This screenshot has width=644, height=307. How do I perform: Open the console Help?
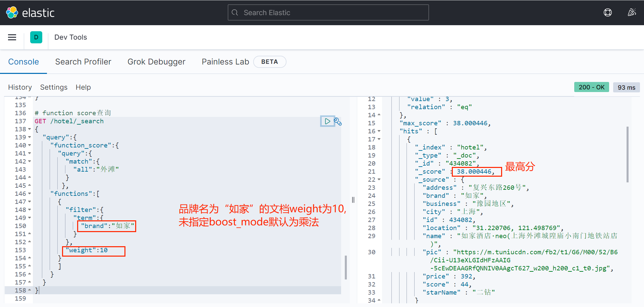pyautogui.click(x=83, y=87)
